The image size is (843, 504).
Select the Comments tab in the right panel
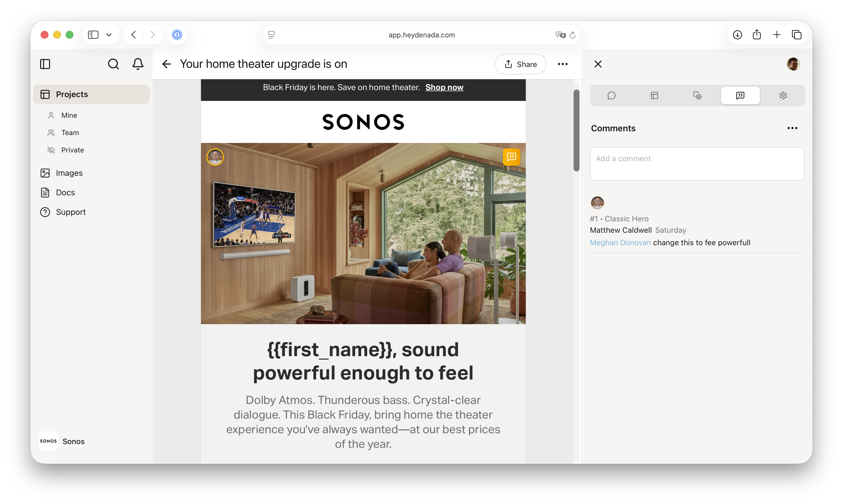(x=740, y=95)
